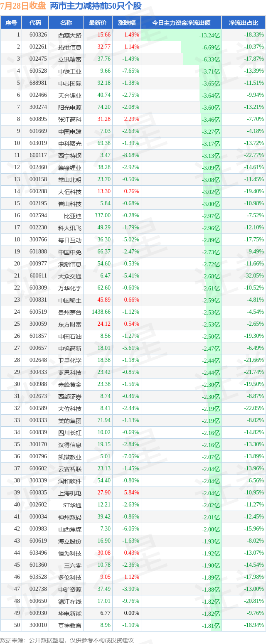Select stock name 西藏天路

70,35
